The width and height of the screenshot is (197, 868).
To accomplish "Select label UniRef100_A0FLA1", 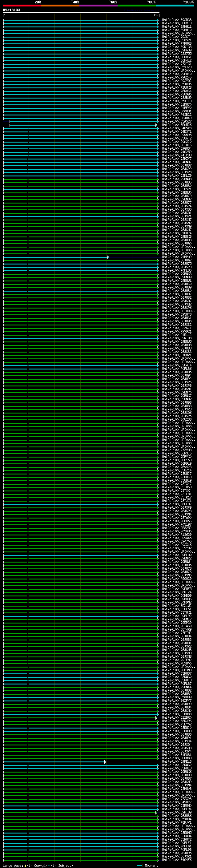I will point(176,846).
